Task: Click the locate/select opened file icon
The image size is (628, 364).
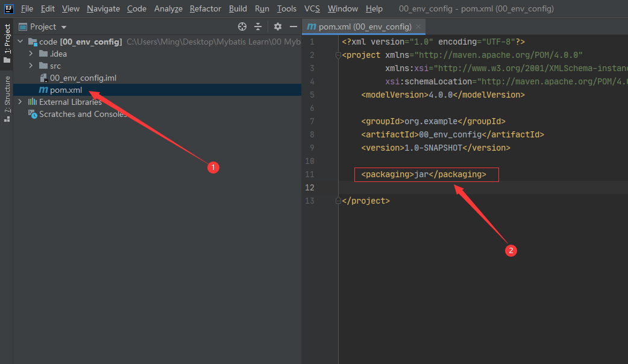Action: 242,27
